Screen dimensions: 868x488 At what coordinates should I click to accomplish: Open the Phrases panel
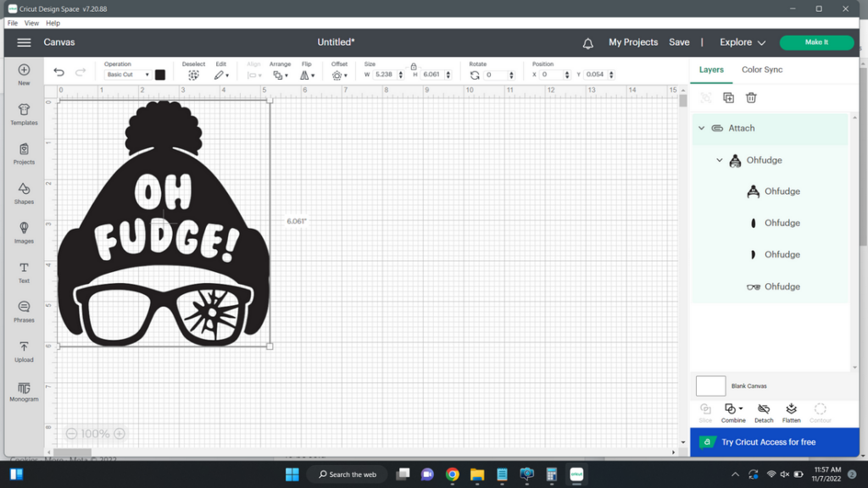click(24, 312)
